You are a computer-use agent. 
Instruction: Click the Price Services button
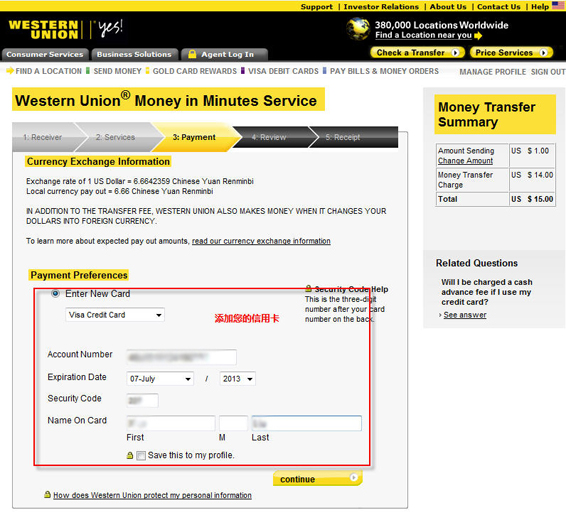point(511,53)
